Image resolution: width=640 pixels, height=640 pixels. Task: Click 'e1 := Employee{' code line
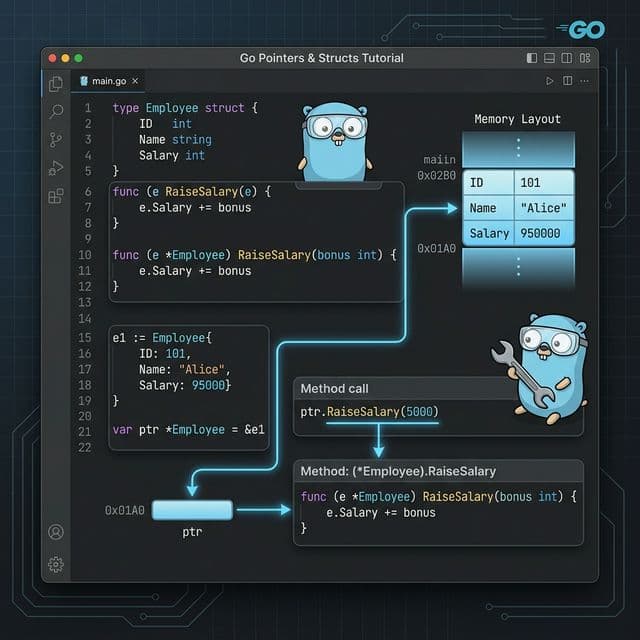tap(162, 338)
